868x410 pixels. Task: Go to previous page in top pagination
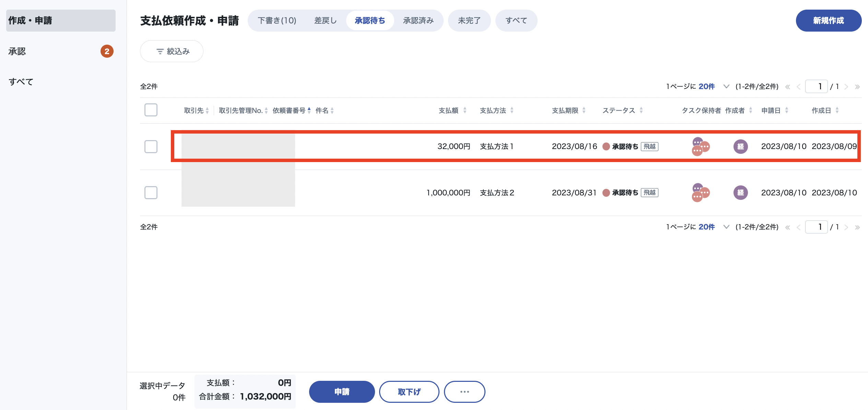click(799, 87)
